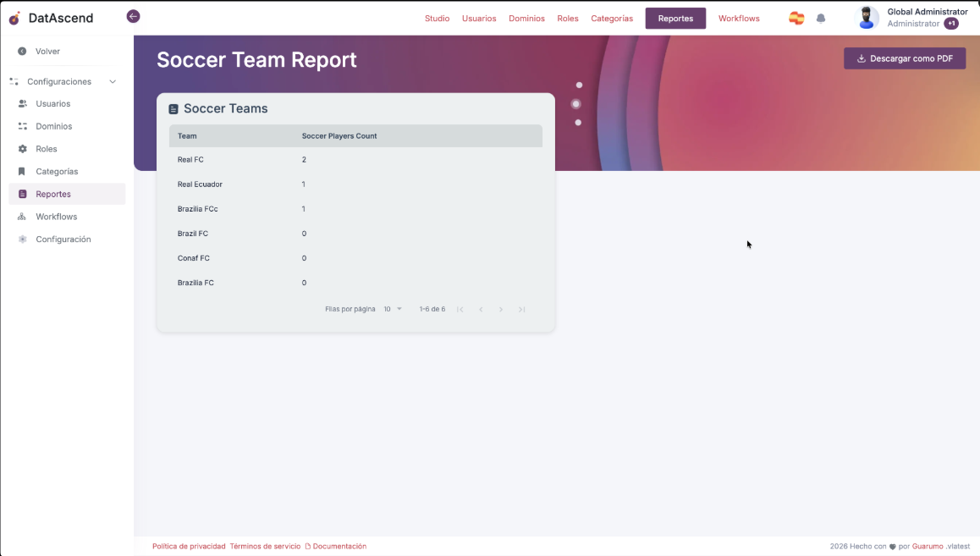Go to next page of table

(x=501, y=309)
